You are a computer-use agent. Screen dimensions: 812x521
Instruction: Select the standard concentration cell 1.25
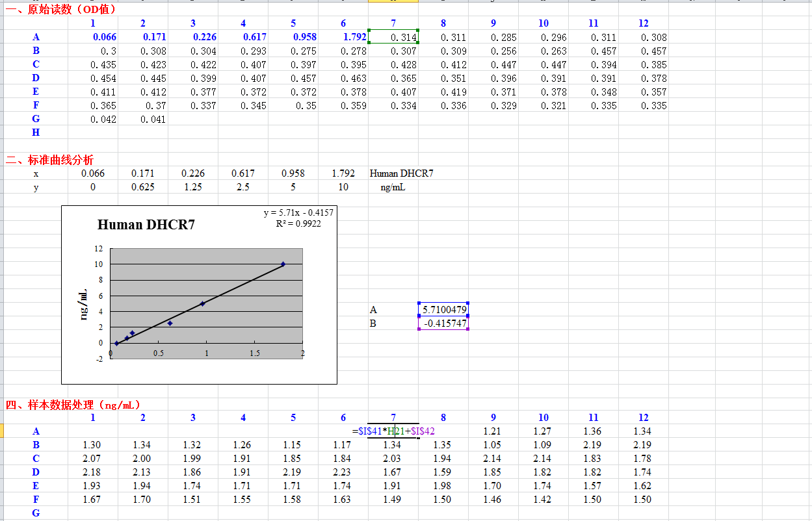click(193, 187)
